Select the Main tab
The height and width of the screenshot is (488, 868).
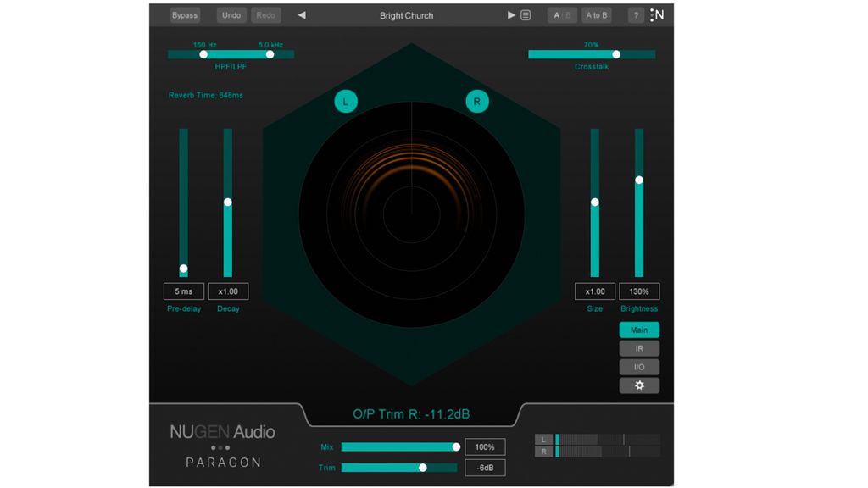click(x=639, y=330)
